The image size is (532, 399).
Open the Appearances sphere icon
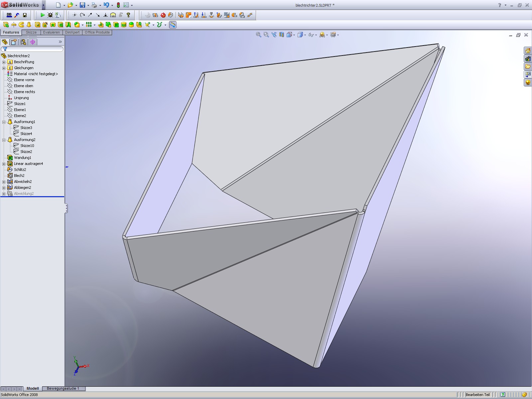coord(528,82)
